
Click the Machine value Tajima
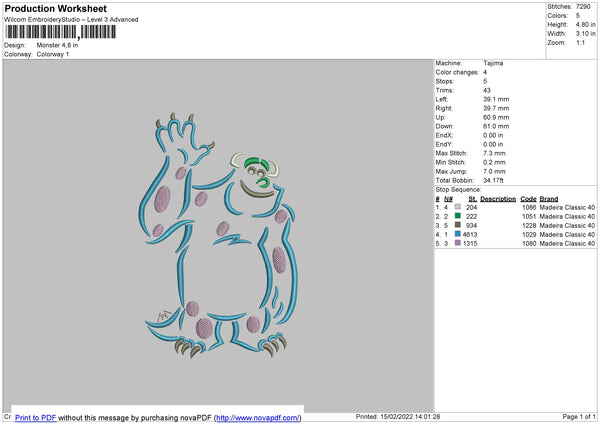point(492,62)
